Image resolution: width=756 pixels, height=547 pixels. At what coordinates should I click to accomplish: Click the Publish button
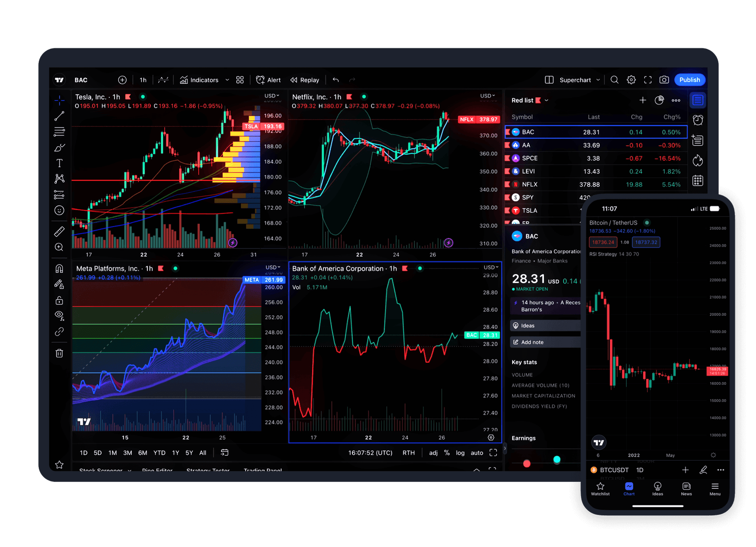pyautogui.click(x=689, y=79)
